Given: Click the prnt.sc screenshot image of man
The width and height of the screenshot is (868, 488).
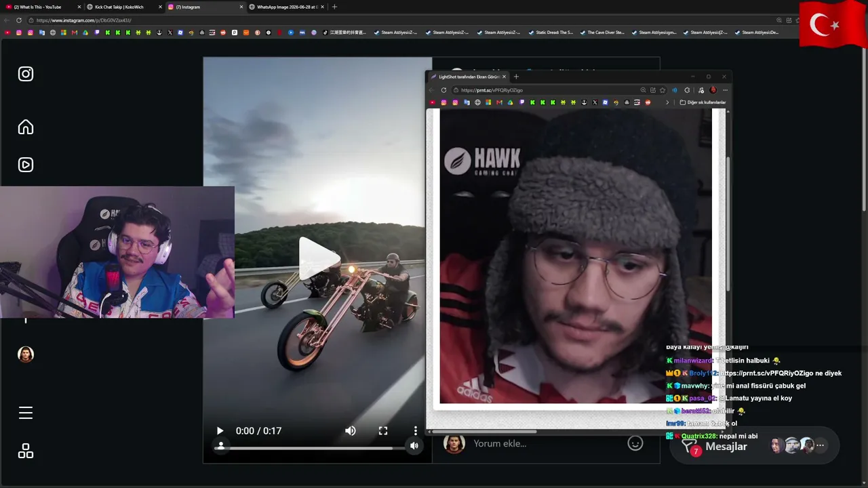Looking at the screenshot, I should [x=576, y=256].
